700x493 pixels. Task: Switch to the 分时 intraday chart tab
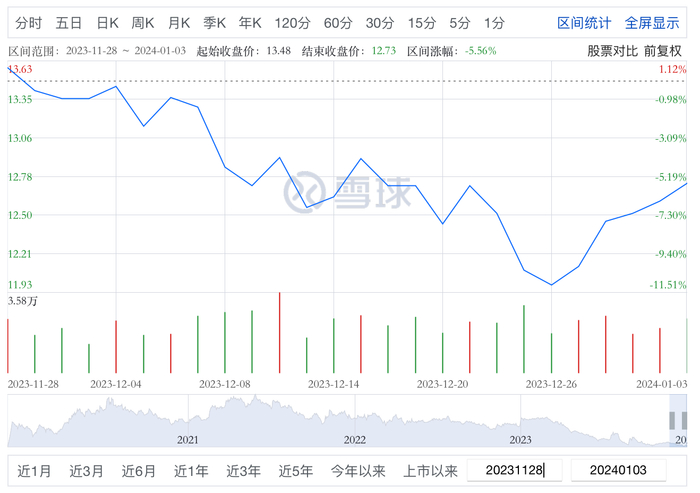(29, 22)
